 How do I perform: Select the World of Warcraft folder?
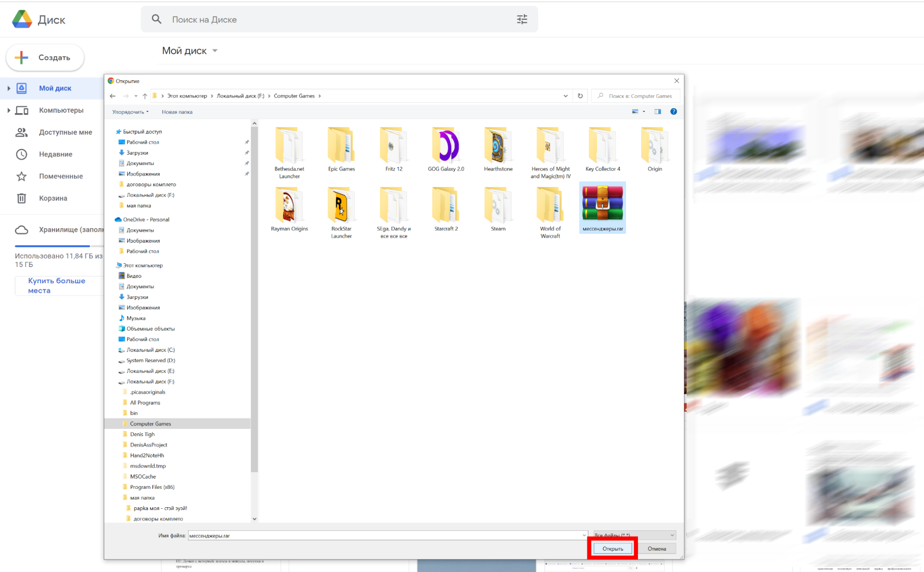pos(551,213)
